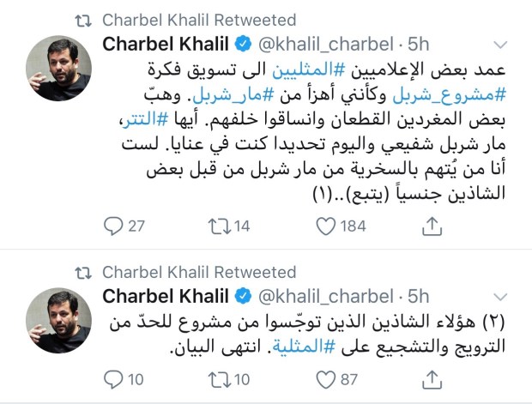Image resolution: width=532 pixels, height=404 pixels.
Task: Share the first tweet
Action: tap(433, 226)
